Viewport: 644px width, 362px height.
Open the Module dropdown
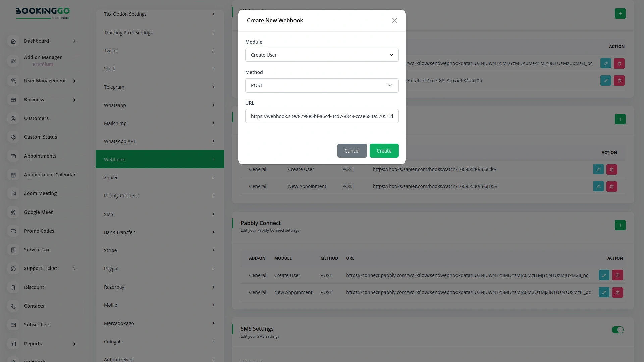[322, 55]
